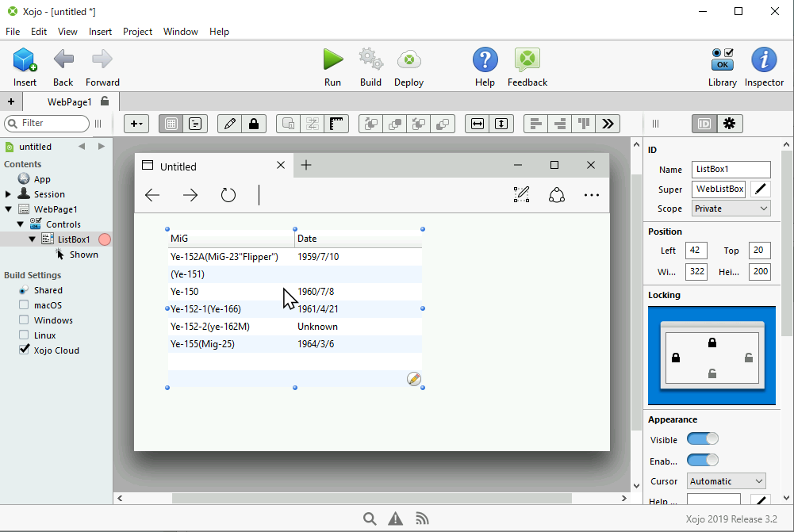Viewport: 794px width, 532px height.
Task: Toggle the bottom lock in Locking
Action: tap(712, 373)
